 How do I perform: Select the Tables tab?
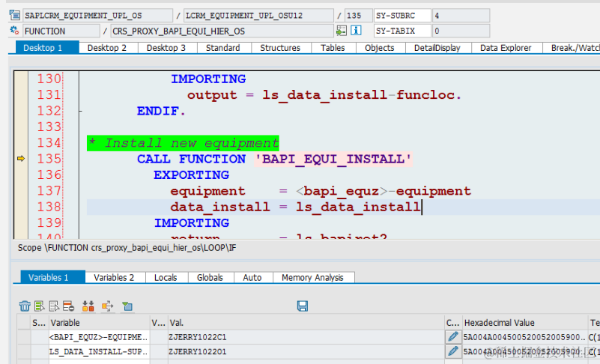click(x=333, y=48)
